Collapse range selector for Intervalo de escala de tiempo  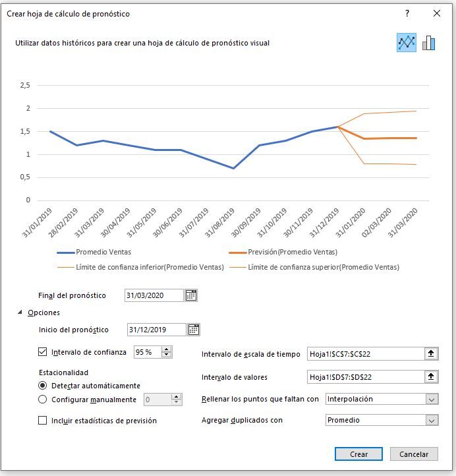[x=431, y=353]
